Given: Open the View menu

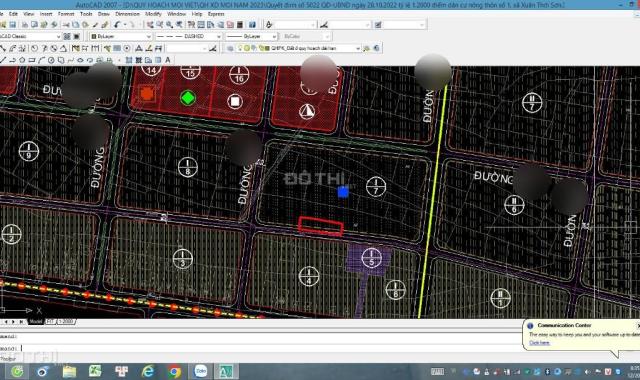Looking at the screenshot, I should 29,14.
